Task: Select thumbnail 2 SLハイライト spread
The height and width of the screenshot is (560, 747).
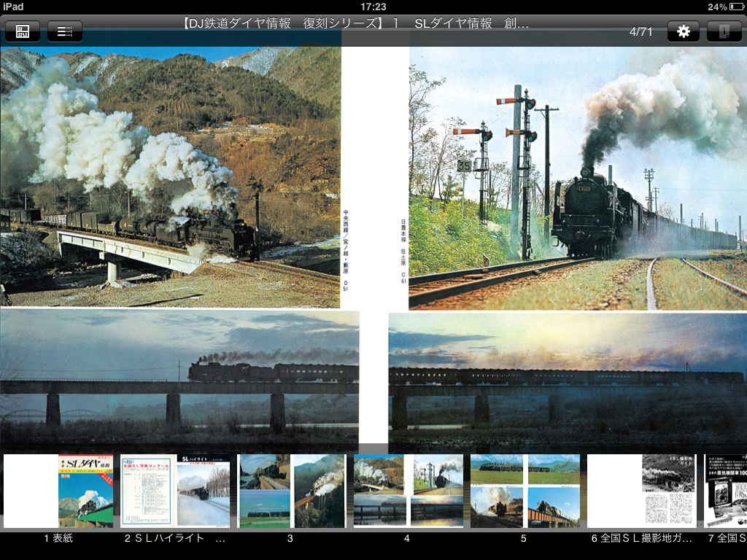Action: coord(175,491)
